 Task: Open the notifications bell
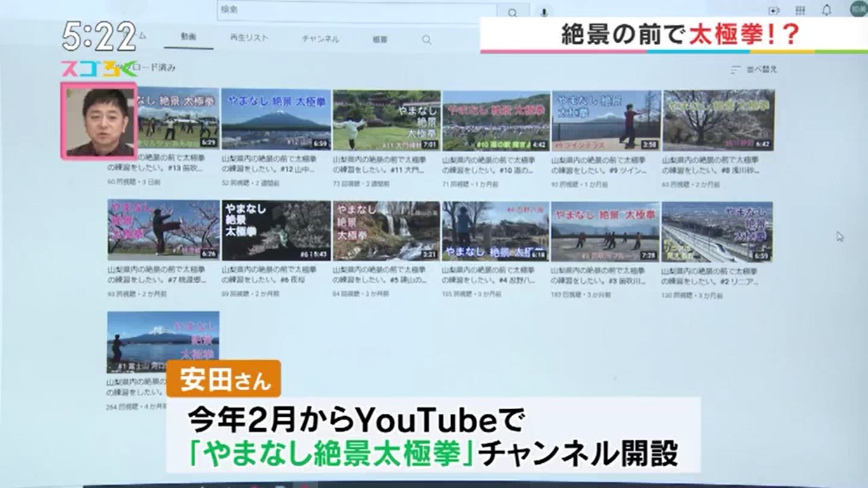coord(827,10)
